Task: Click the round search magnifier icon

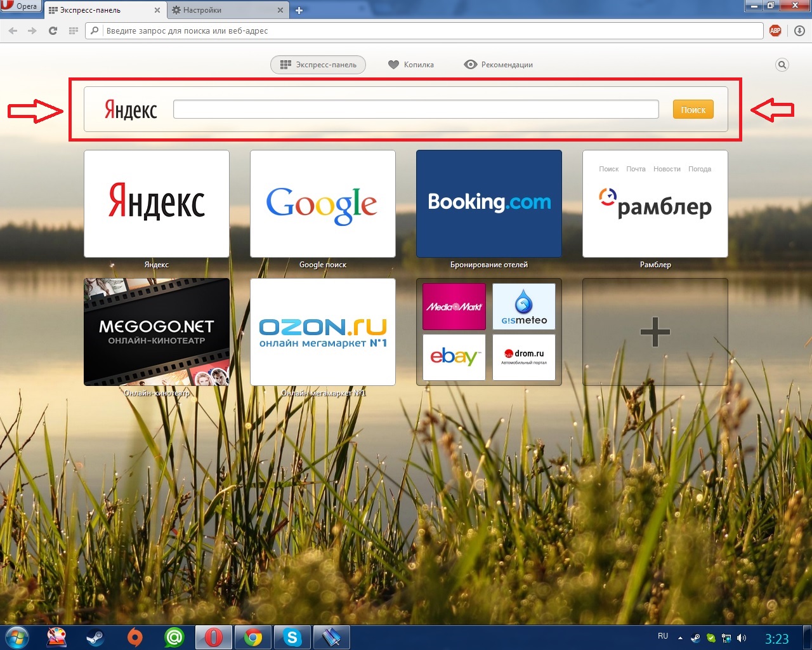Action: click(x=782, y=65)
